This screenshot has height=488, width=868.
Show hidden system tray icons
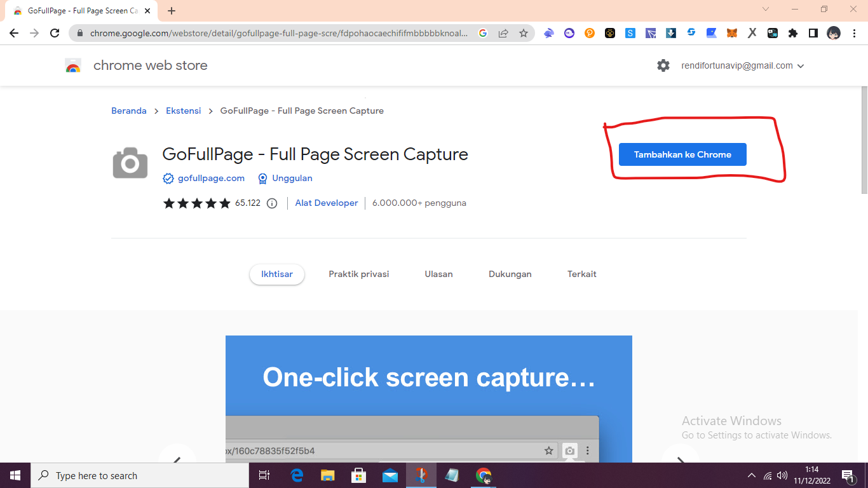pyautogui.click(x=752, y=475)
